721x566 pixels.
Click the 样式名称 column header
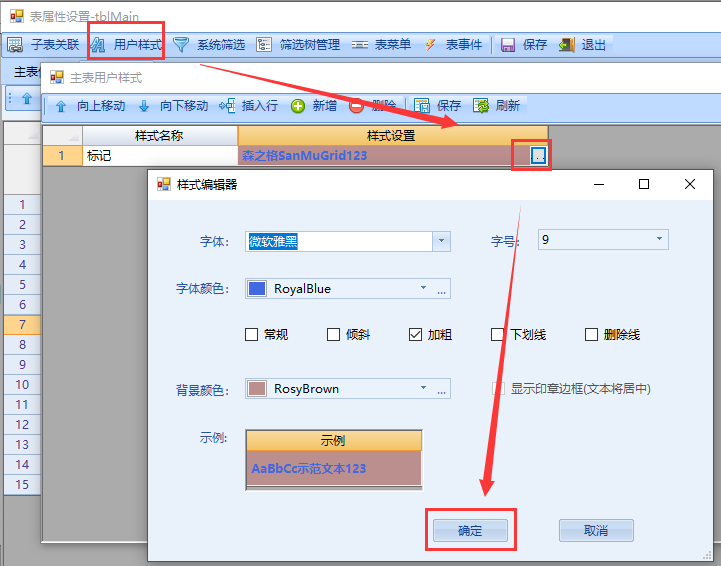pyautogui.click(x=160, y=136)
